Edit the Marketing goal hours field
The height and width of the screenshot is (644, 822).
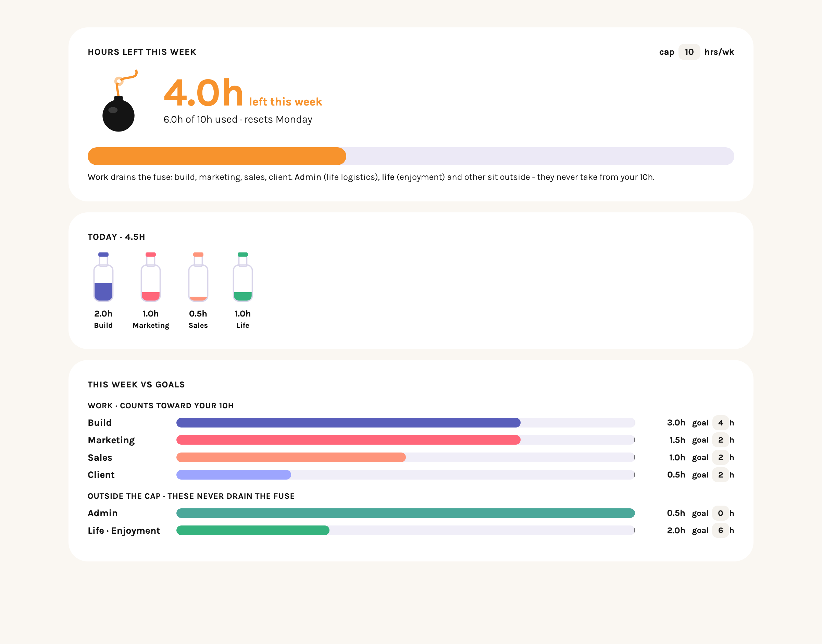pyautogui.click(x=720, y=440)
